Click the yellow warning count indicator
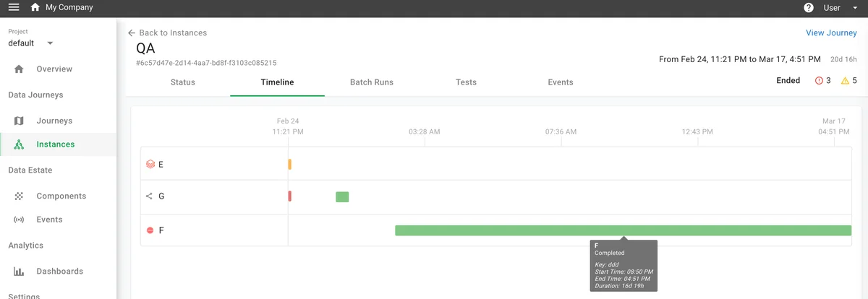The height and width of the screenshot is (299, 868). click(x=849, y=81)
